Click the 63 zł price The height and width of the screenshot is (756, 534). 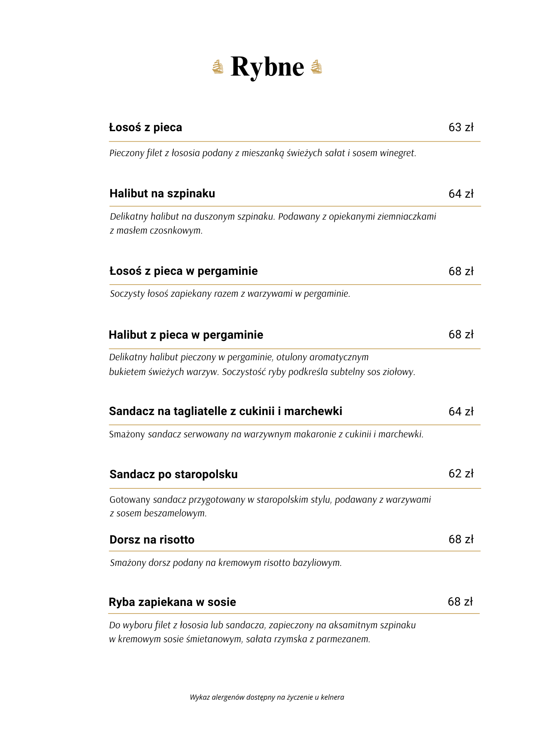coord(461,127)
